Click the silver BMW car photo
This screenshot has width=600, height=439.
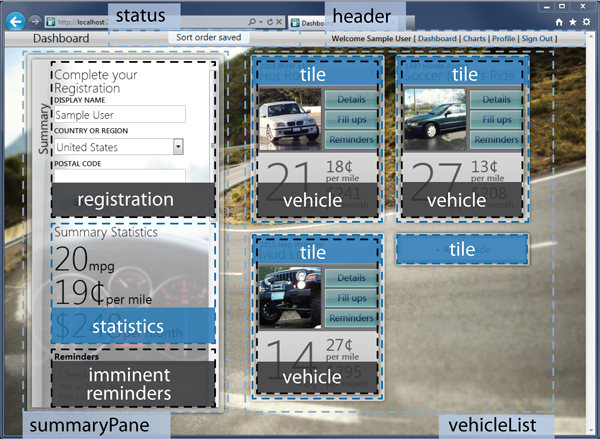(290, 119)
